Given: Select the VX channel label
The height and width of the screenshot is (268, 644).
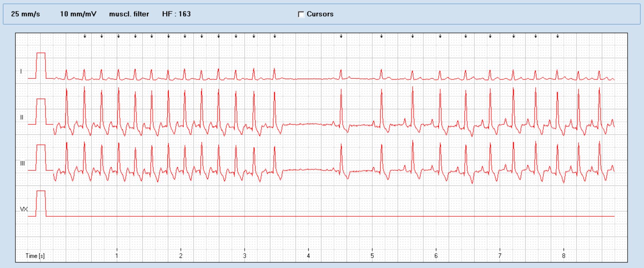Looking at the screenshot, I should (24, 209).
